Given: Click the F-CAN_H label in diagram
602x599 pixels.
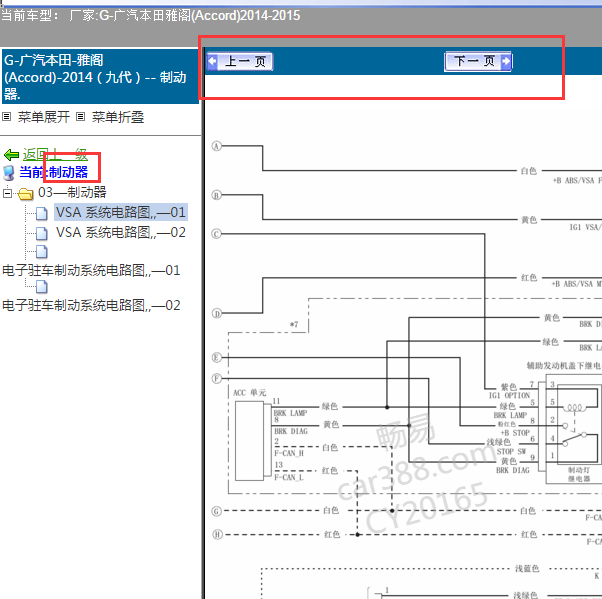Looking at the screenshot, I should (x=289, y=453).
